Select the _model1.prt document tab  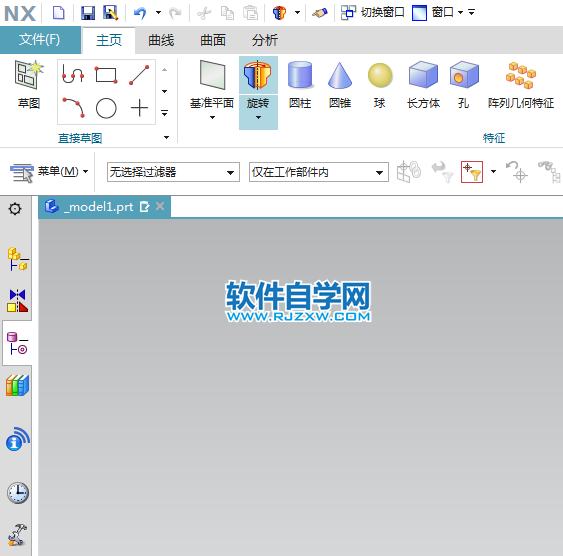click(x=104, y=207)
